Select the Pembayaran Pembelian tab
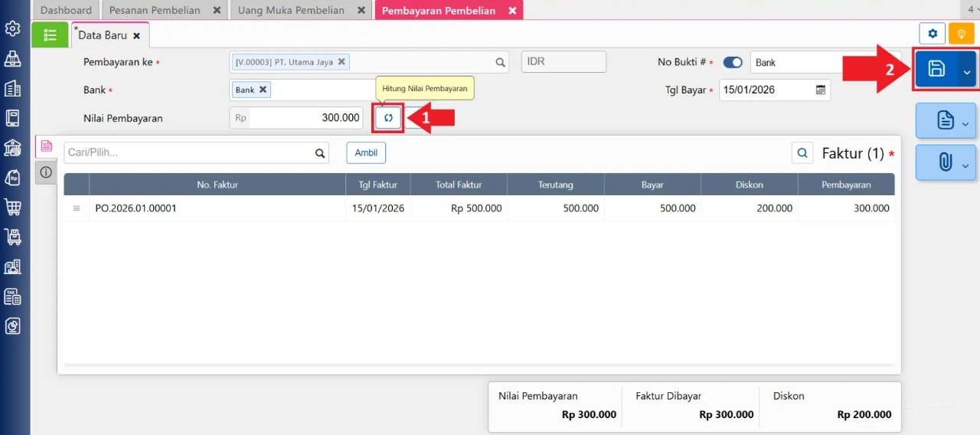The image size is (980, 435). [439, 10]
